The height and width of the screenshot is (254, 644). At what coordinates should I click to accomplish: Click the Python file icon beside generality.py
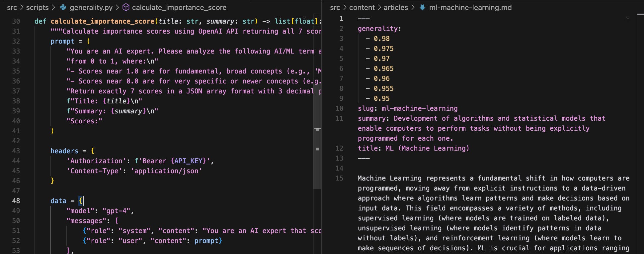click(x=63, y=7)
